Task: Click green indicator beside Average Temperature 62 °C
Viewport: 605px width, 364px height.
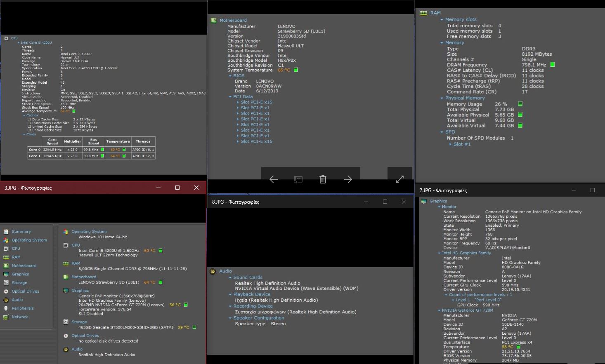Action: 74,111
